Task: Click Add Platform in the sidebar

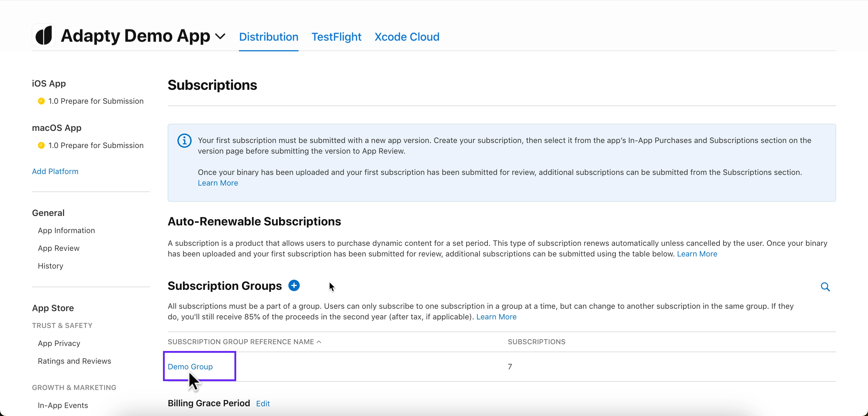Action: pos(55,171)
